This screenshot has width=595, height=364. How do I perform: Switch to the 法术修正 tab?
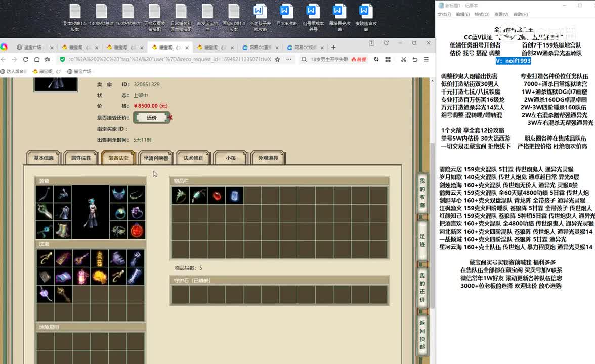click(193, 158)
